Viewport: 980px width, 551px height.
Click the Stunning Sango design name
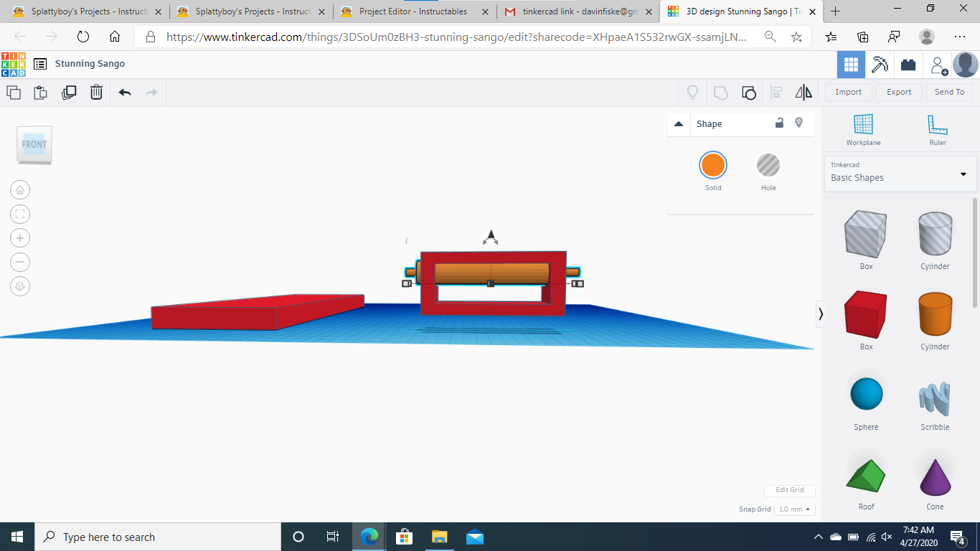coord(90,64)
